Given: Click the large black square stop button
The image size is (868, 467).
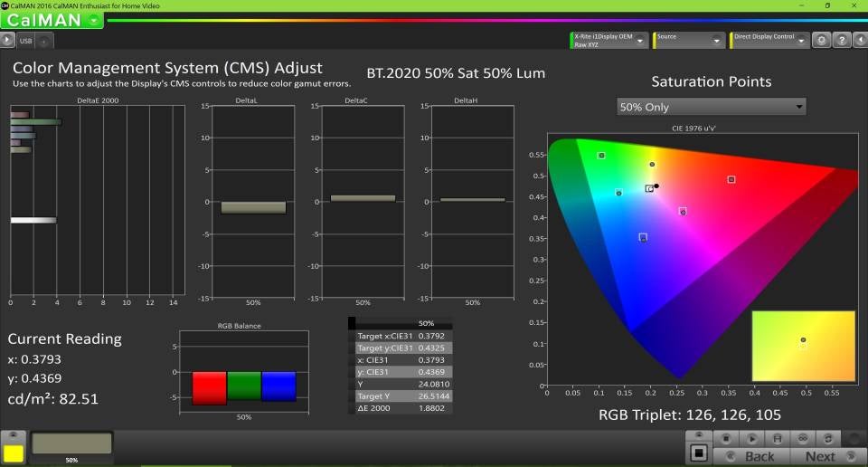Looking at the screenshot, I should (699, 453).
